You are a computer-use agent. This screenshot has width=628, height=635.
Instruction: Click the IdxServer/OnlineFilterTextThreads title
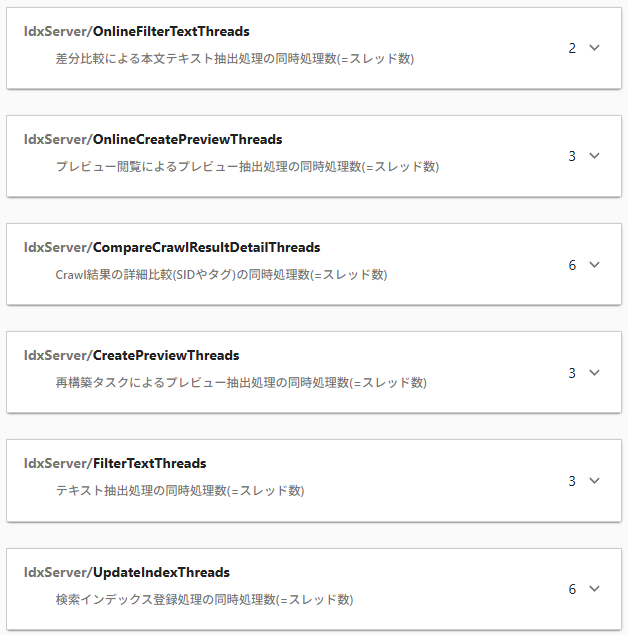click(x=137, y=31)
